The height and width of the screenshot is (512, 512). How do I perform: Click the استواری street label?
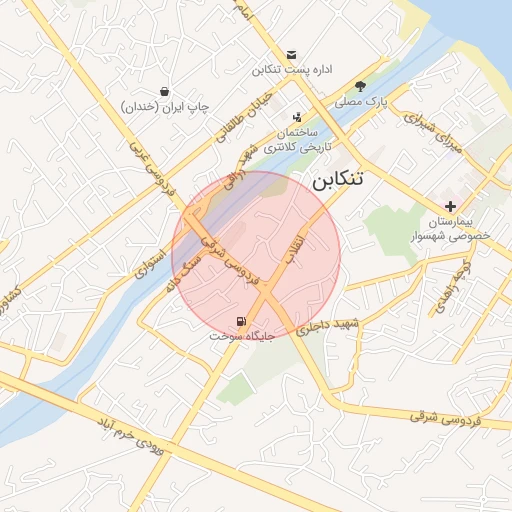150,264
